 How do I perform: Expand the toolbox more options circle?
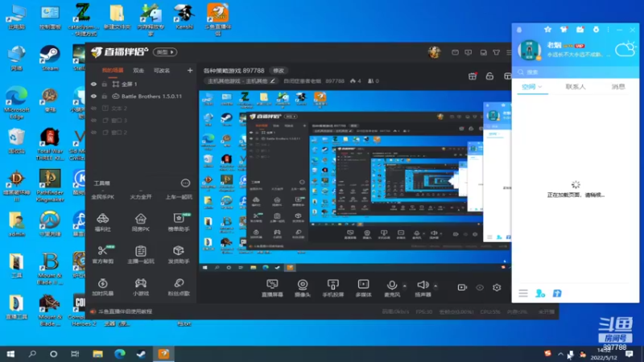pos(185,183)
